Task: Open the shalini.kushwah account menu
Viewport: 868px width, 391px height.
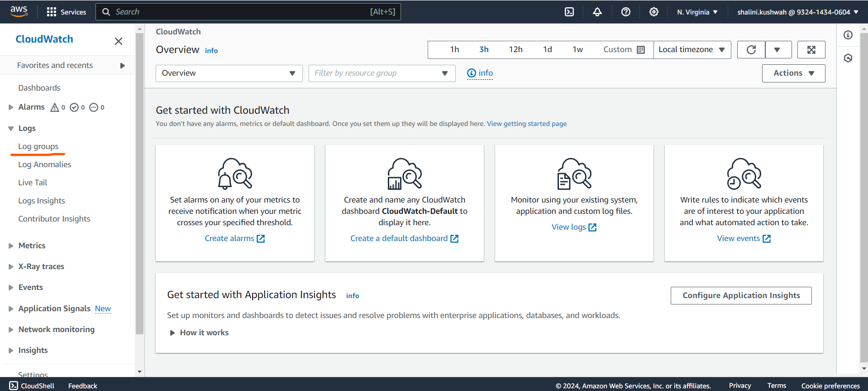Action: click(798, 12)
